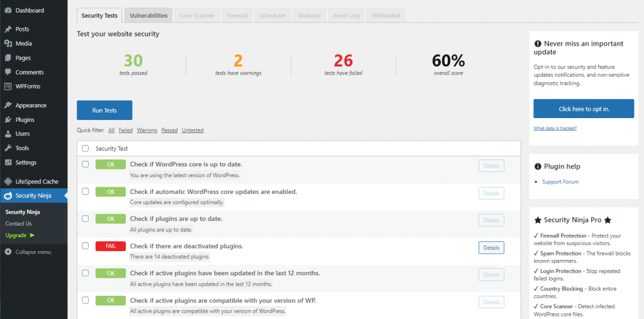Click the Pages icon in sidebar
The image size is (644, 319).
[8, 58]
